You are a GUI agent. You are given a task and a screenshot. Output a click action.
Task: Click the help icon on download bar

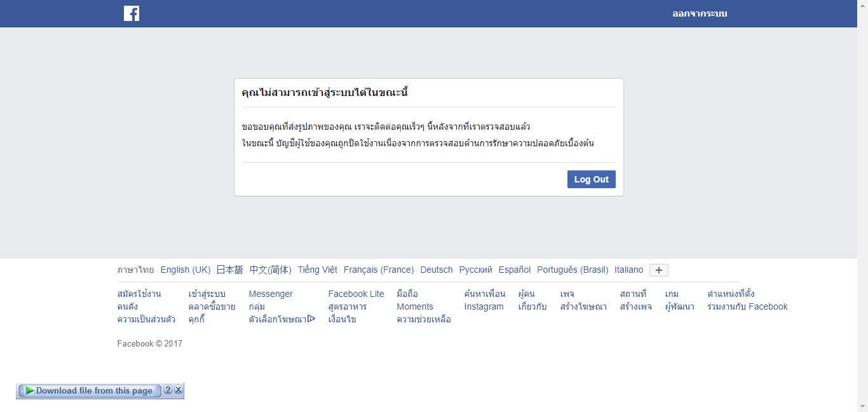click(168, 390)
